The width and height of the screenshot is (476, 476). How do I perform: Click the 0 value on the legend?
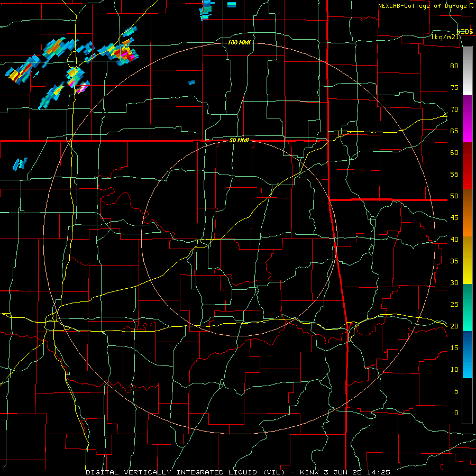pos(456,413)
